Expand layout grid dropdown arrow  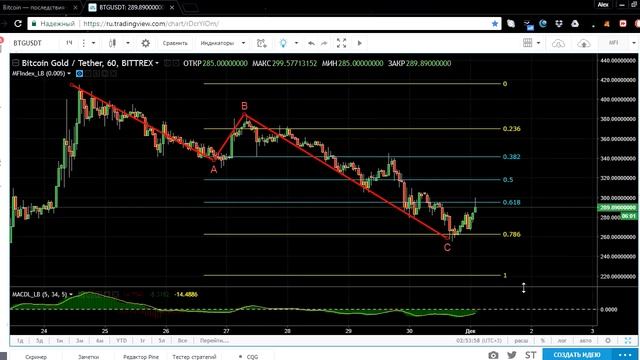538,43
